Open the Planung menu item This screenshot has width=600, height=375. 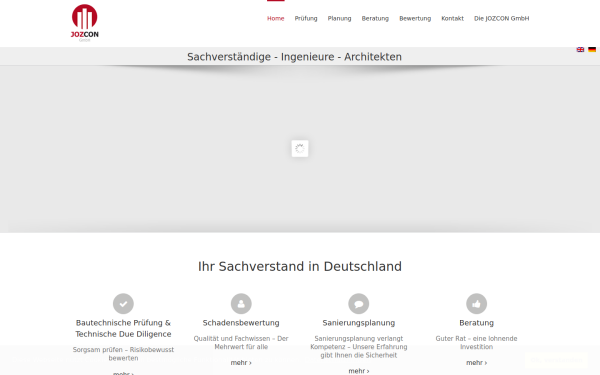339,18
